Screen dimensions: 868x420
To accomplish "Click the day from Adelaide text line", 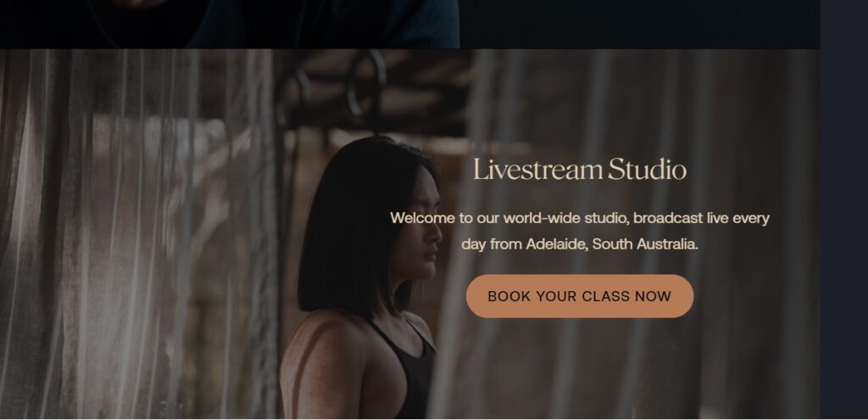I will 580,244.
